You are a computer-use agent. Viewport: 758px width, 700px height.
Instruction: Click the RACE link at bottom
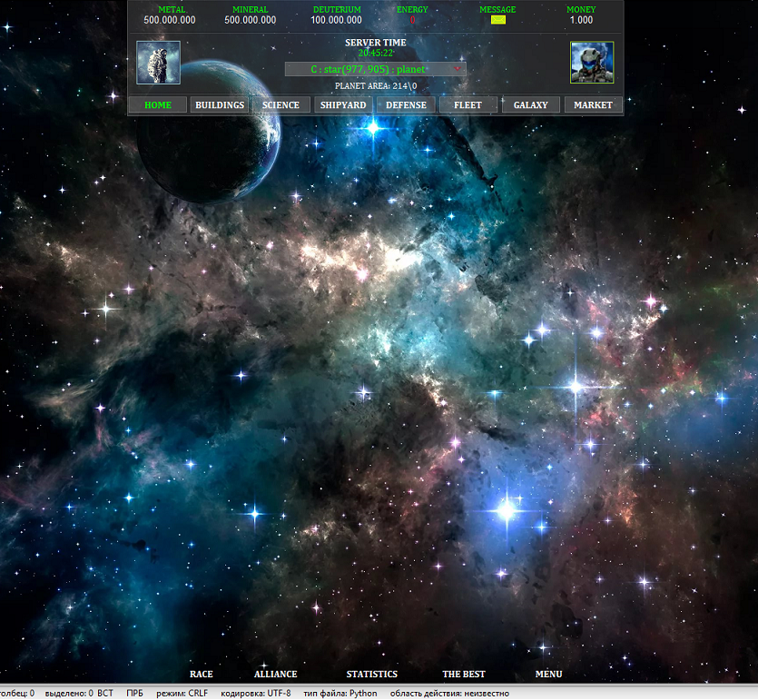tap(201, 675)
